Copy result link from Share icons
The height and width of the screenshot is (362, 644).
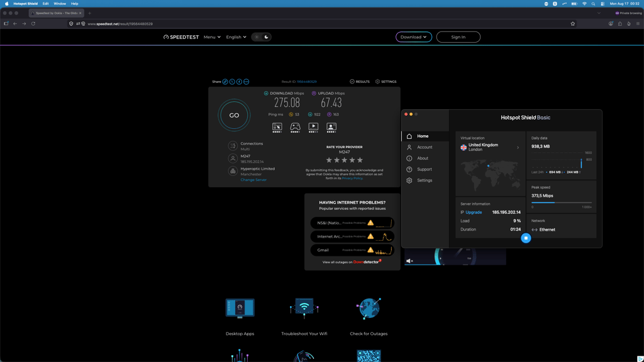point(225,82)
